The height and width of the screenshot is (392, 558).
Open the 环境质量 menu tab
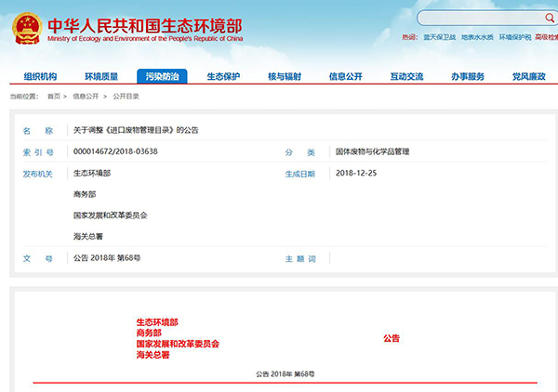(101, 76)
